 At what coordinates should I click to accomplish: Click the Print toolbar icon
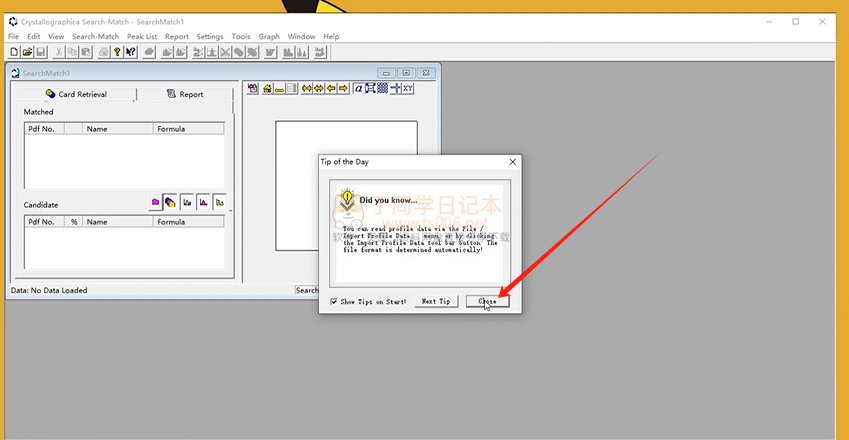point(103,52)
